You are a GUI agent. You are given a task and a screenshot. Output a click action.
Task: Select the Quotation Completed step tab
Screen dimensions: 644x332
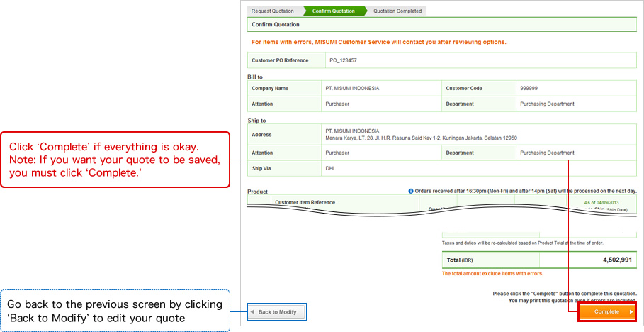pos(397,11)
